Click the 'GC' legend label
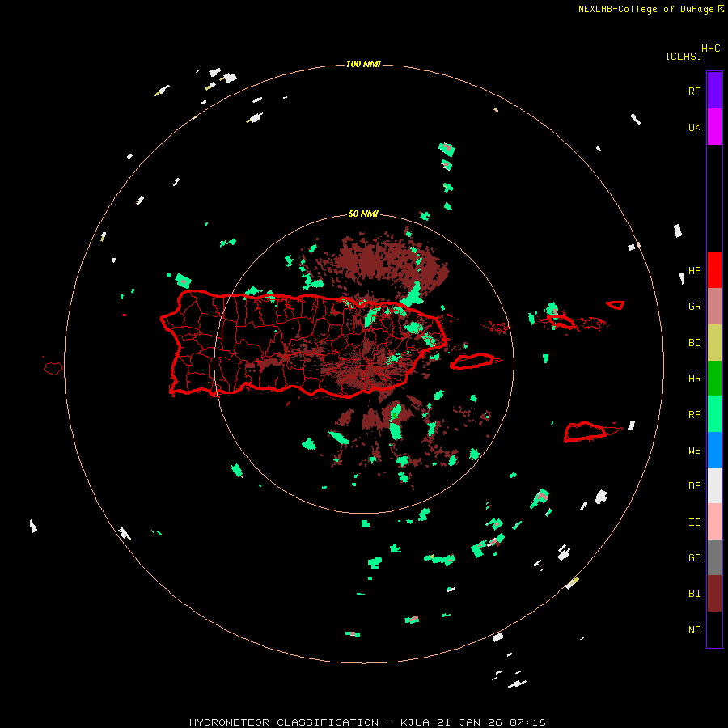728x728 pixels. 694,558
